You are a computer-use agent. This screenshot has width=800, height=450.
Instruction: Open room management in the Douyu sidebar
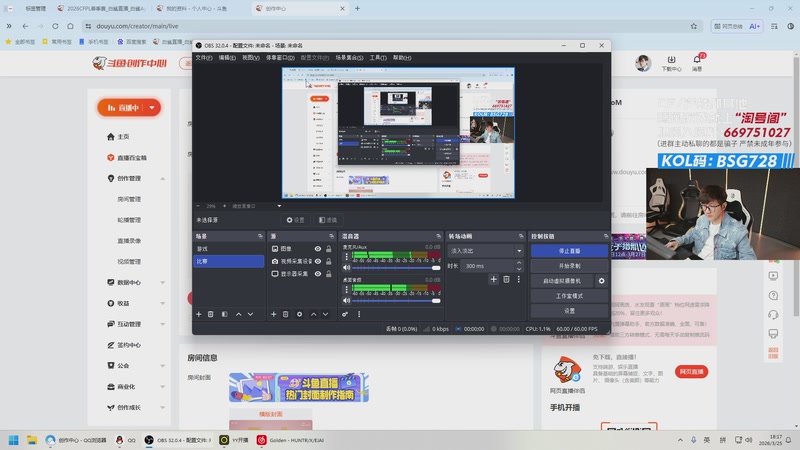pyautogui.click(x=129, y=199)
